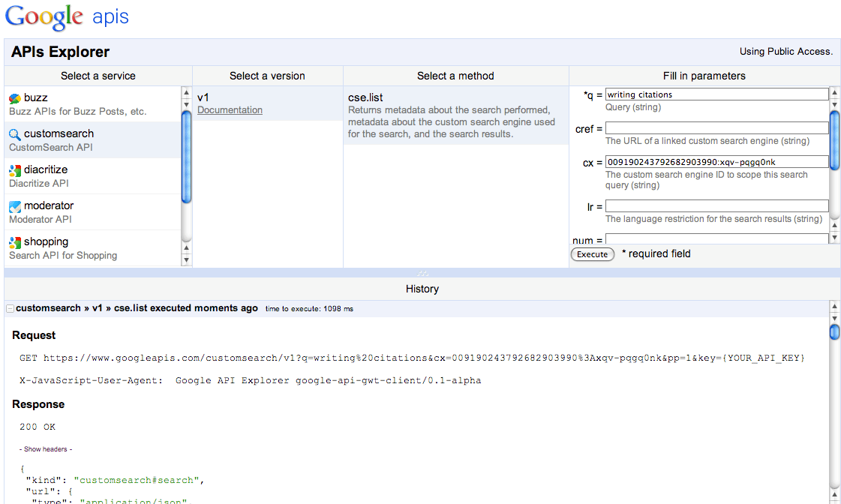Click the panel resize grip above History
Viewport: 841px width, 504px height.
pyautogui.click(x=422, y=273)
